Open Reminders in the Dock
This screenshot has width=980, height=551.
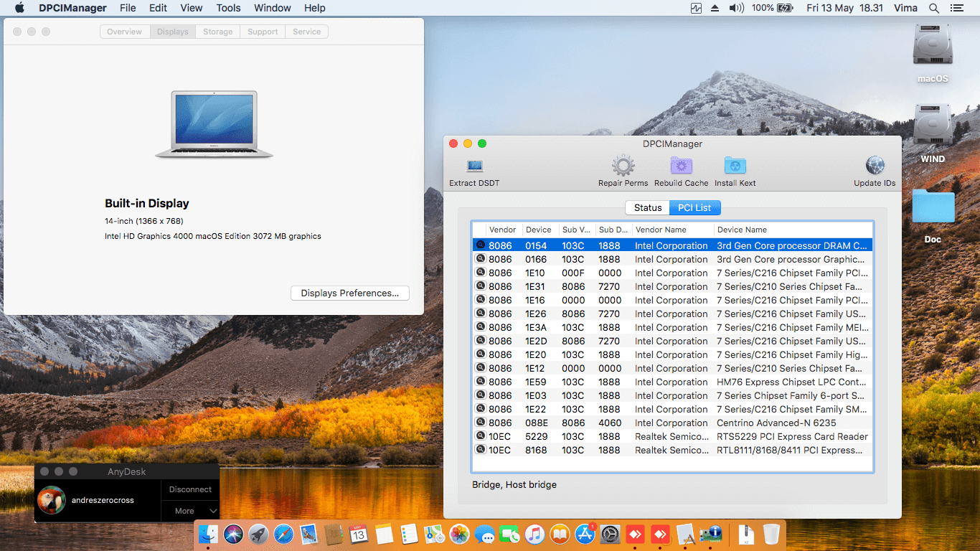(x=409, y=534)
